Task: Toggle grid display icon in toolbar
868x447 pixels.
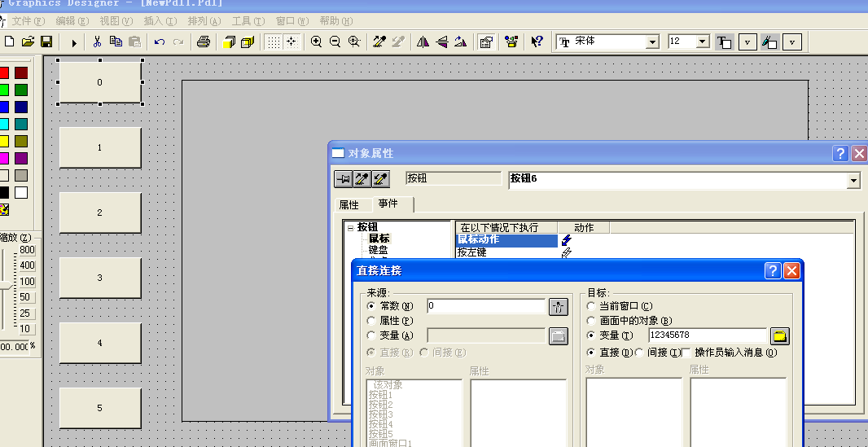Action: (273, 42)
